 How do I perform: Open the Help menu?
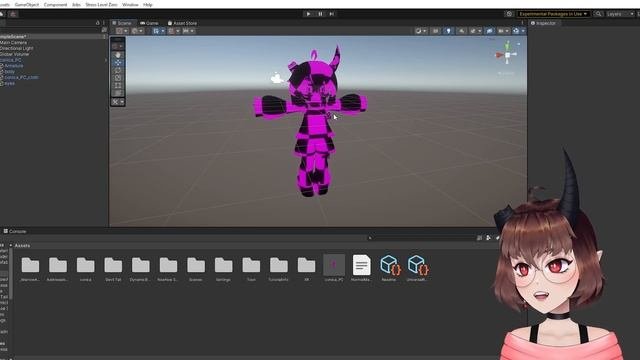(148, 5)
